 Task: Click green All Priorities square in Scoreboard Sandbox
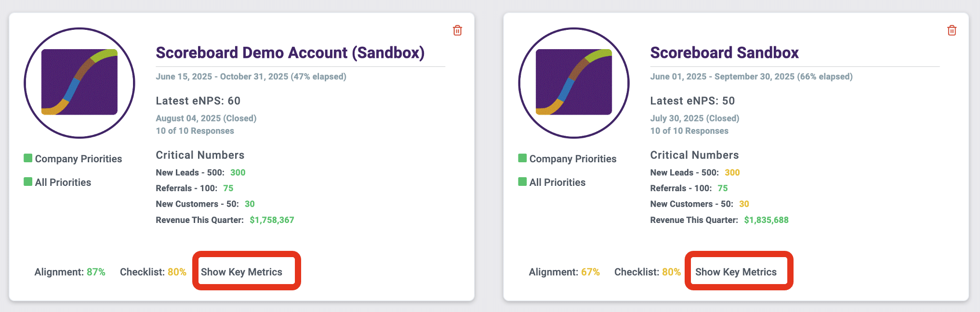pyautogui.click(x=523, y=182)
